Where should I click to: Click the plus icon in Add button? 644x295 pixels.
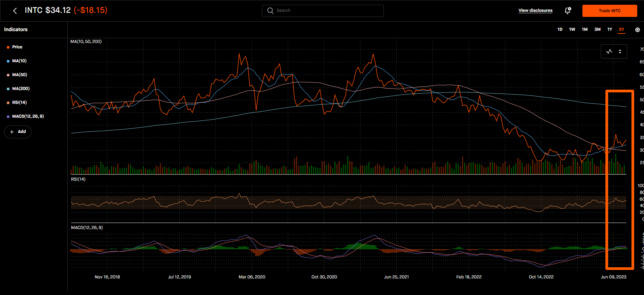coord(12,132)
